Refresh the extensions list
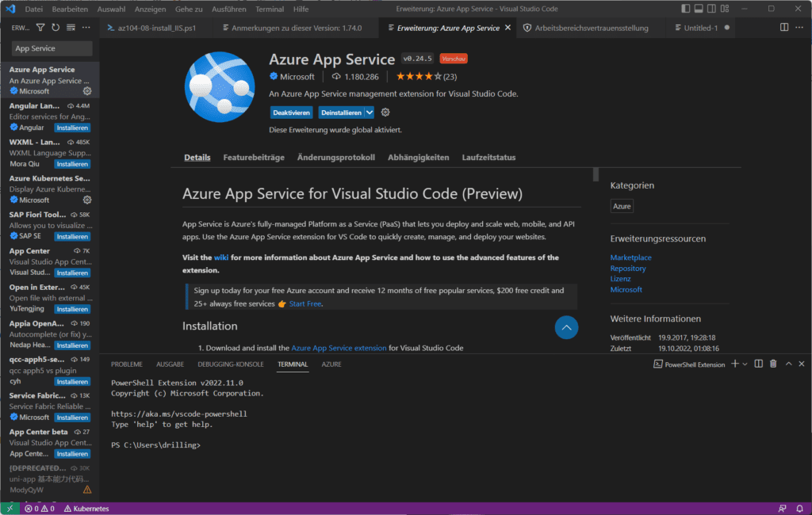This screenshot has height=515, width=812. click(56, 28)
